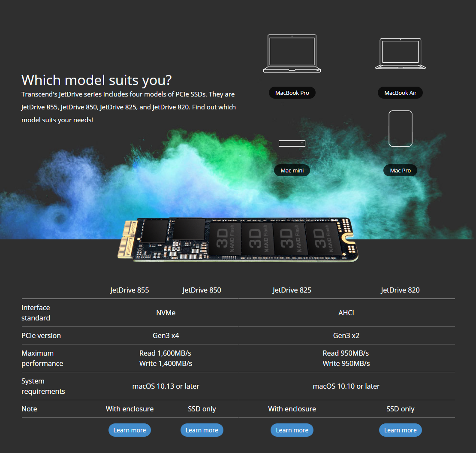
Task: Click the JetDrive 825 column header
Action: point(292,290)
